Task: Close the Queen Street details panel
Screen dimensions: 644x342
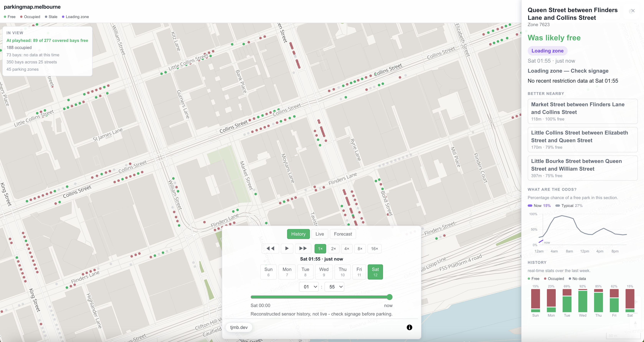Action: click(633, 11)
